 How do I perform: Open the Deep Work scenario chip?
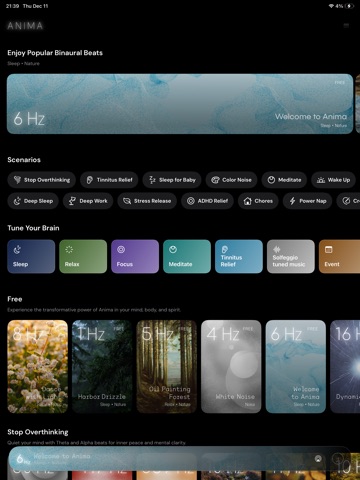point(88,201)
